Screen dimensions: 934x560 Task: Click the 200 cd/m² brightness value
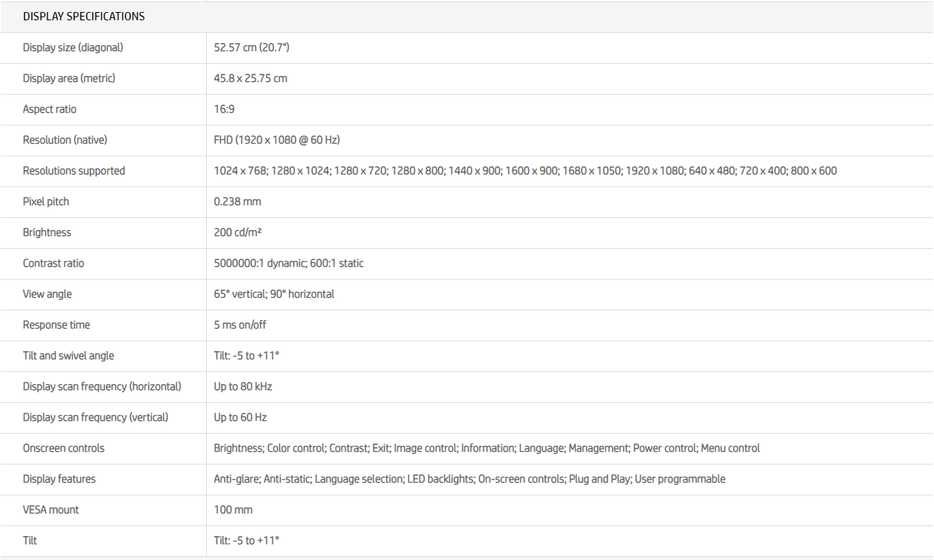(238, 232)
